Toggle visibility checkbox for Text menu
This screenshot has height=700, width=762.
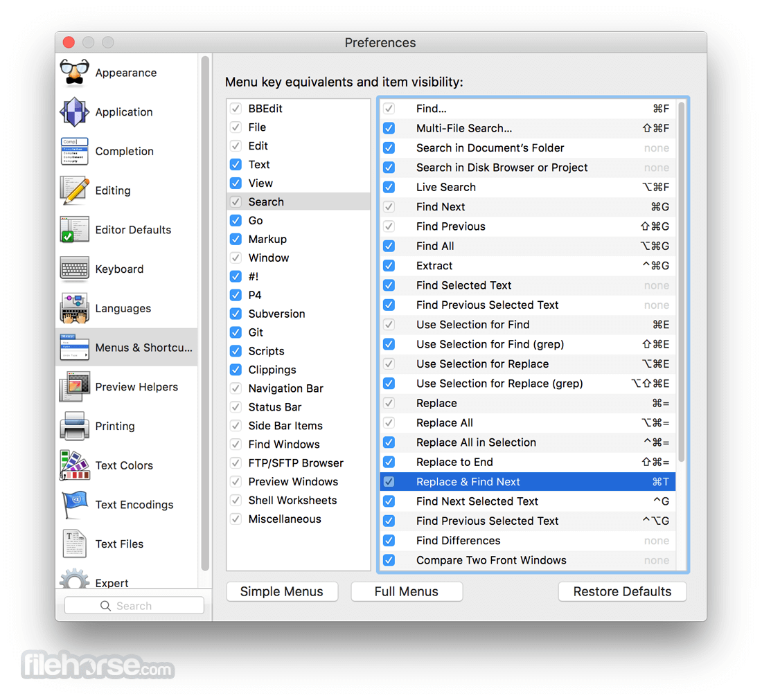(x=236, y=165)
